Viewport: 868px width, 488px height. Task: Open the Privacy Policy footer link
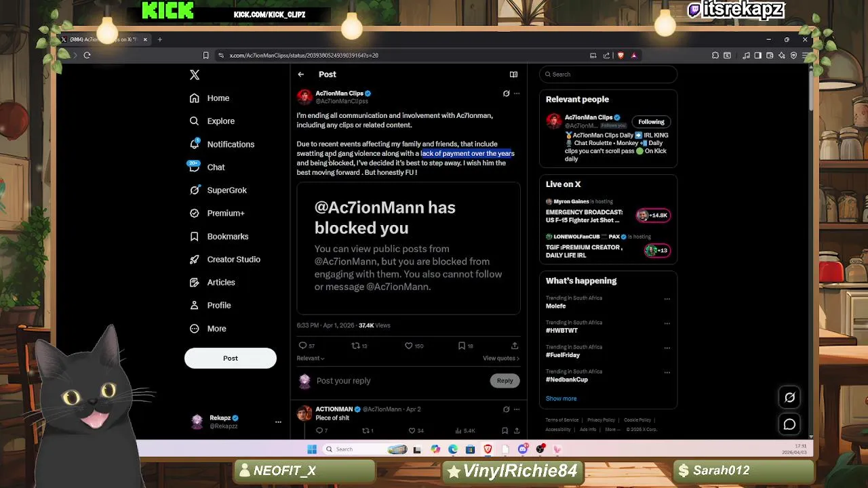pyautogui.click(x=601, y=420)
